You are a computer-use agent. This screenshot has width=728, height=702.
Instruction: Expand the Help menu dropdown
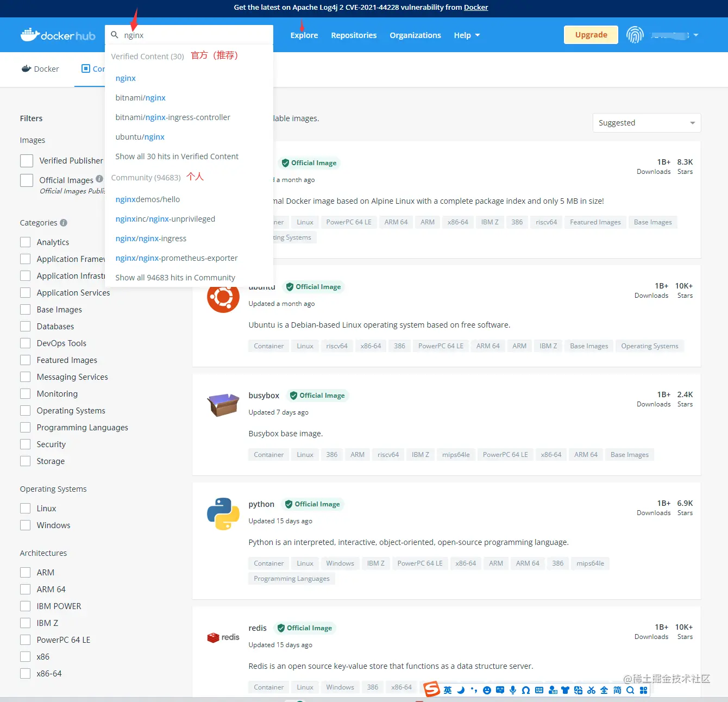[x=467, y=35]
